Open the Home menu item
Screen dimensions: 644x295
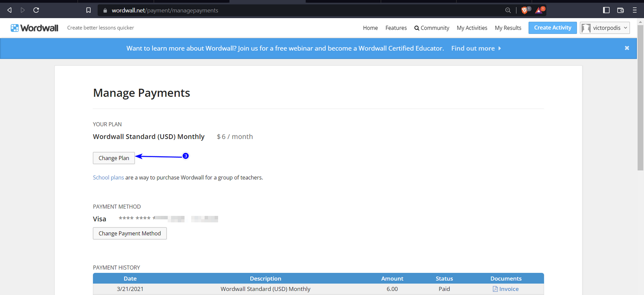(370, 28)
